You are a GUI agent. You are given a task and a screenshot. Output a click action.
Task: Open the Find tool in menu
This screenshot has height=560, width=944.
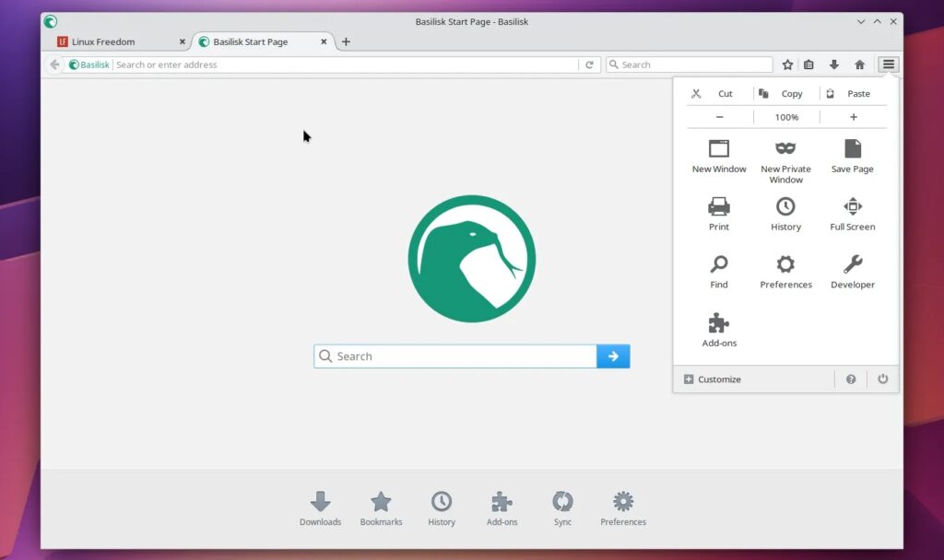719,272
